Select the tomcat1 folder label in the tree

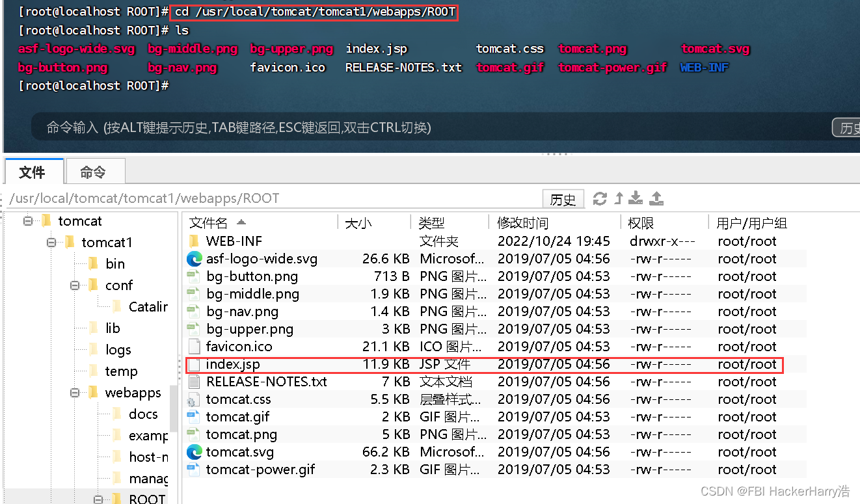107,243
